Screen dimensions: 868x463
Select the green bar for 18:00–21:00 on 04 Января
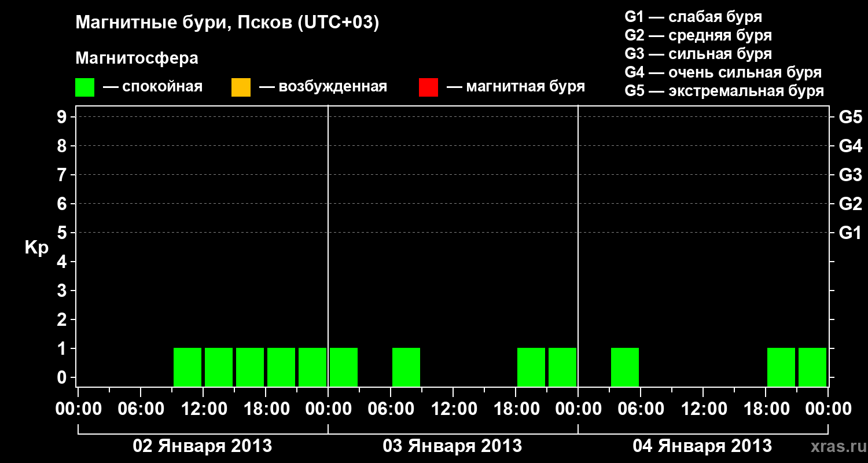[x=781, y=367]
